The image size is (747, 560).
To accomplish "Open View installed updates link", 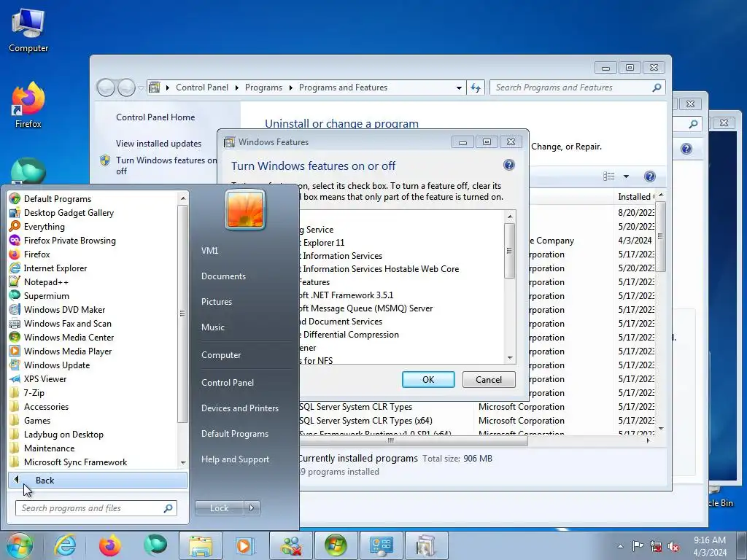I will 158,144.
